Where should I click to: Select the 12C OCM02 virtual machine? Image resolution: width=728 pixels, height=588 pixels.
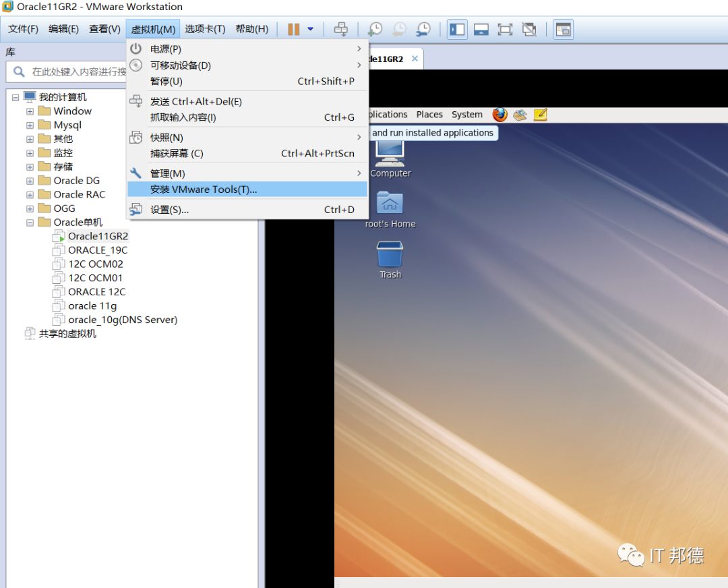(x=96, y=264)
